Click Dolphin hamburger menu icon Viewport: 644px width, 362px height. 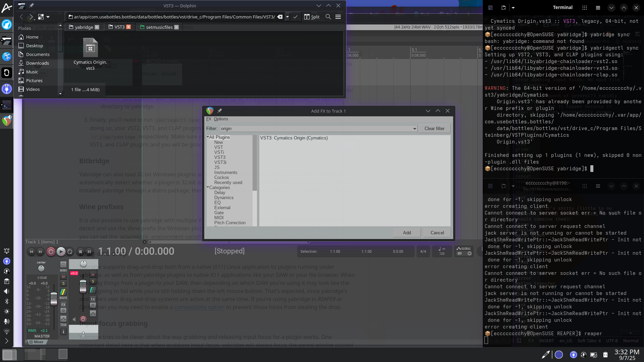tap(338, 17)
